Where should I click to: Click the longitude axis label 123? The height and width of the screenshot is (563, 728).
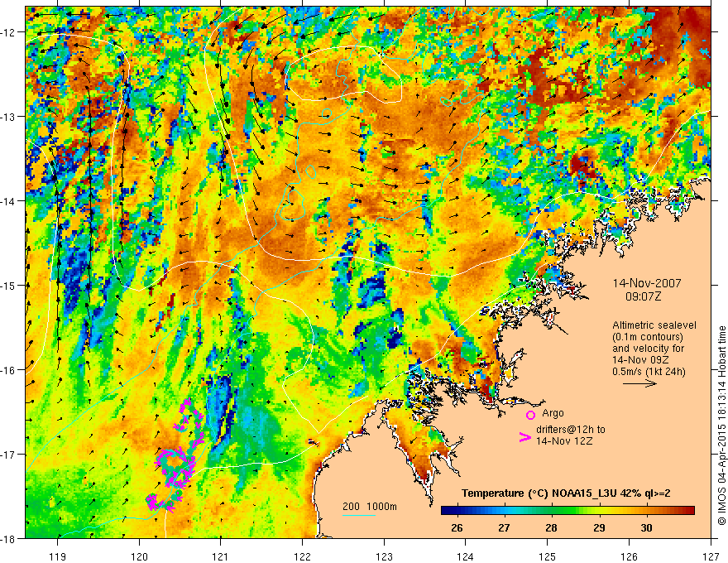pyautogui.click(x=384, y=556)
